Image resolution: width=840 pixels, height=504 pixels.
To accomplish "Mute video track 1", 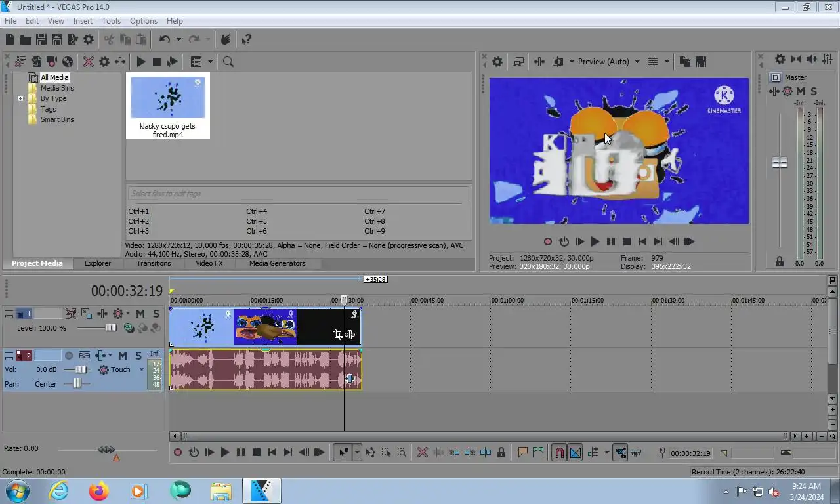I will [140, 314].
